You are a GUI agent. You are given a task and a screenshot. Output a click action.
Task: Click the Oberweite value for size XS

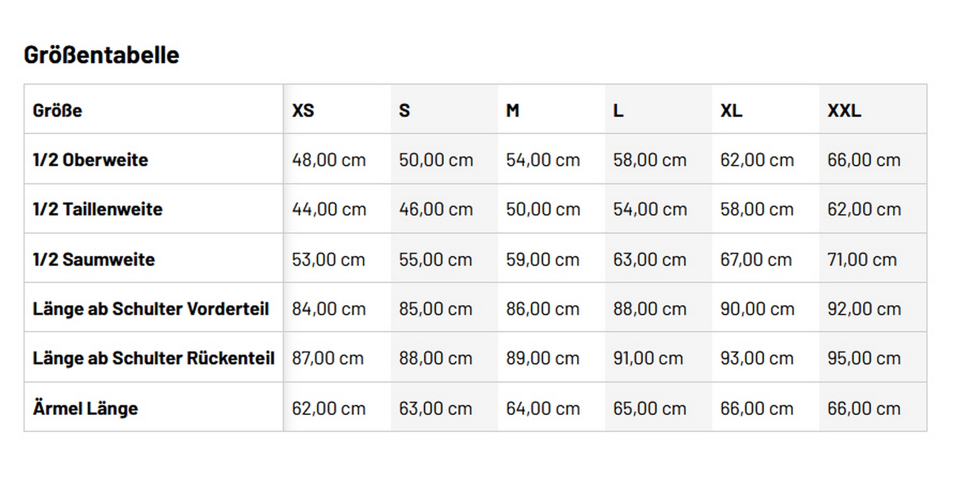tap(329, 160)
